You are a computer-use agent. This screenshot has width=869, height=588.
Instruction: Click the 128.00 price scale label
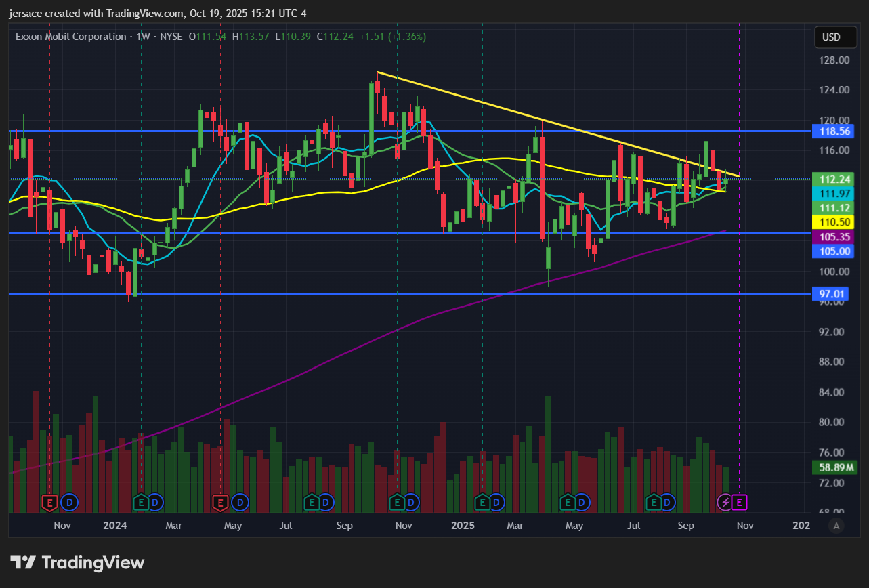point(834,60)
